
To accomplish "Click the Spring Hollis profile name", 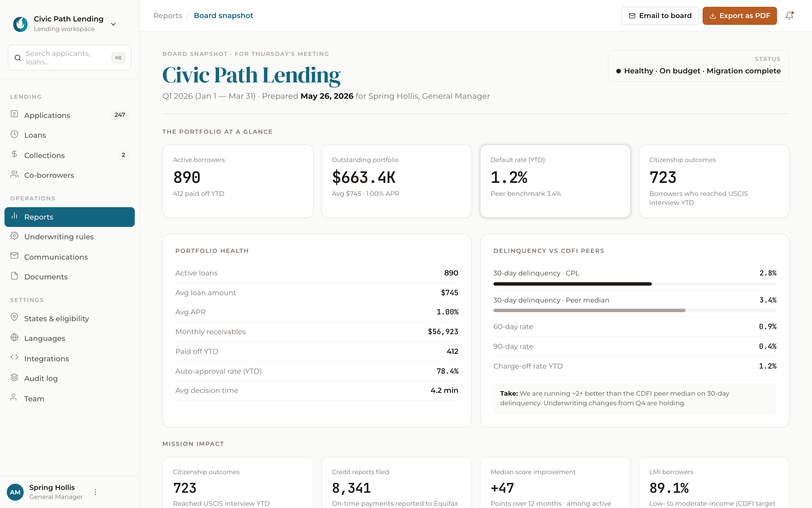I will (x=52, y=487).
